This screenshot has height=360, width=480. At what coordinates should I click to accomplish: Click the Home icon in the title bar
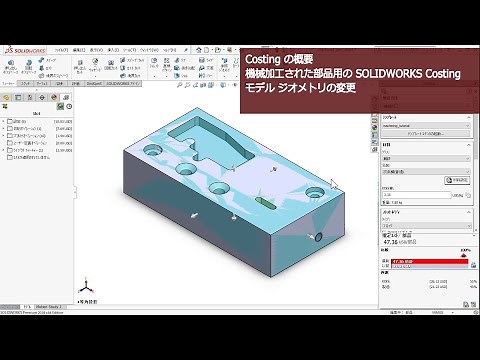pos(199,50)
